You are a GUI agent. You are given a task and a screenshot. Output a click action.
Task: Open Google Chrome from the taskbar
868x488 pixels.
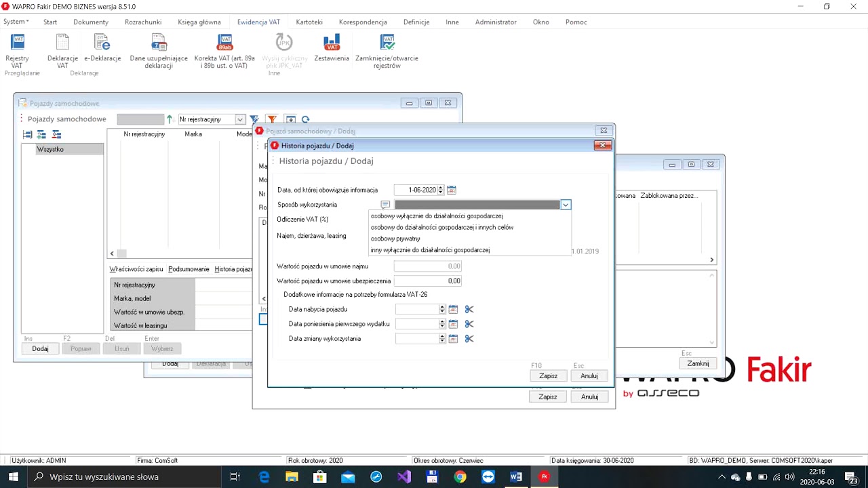point(460,476)
